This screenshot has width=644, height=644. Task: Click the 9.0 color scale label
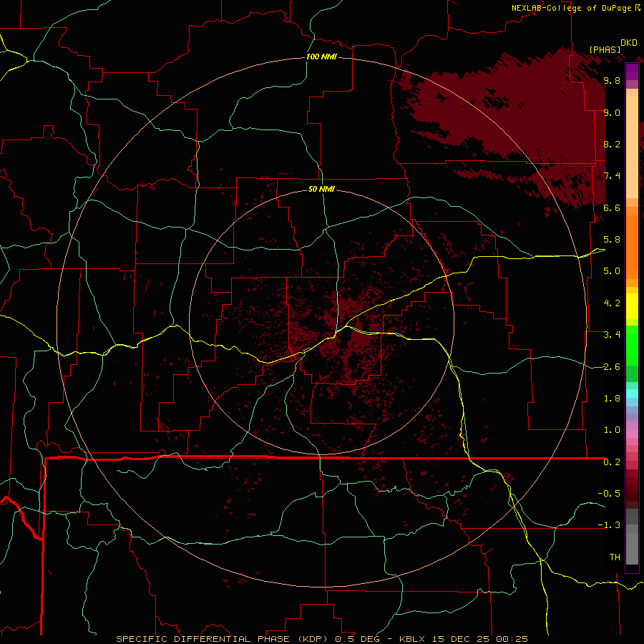pos(612,112)
